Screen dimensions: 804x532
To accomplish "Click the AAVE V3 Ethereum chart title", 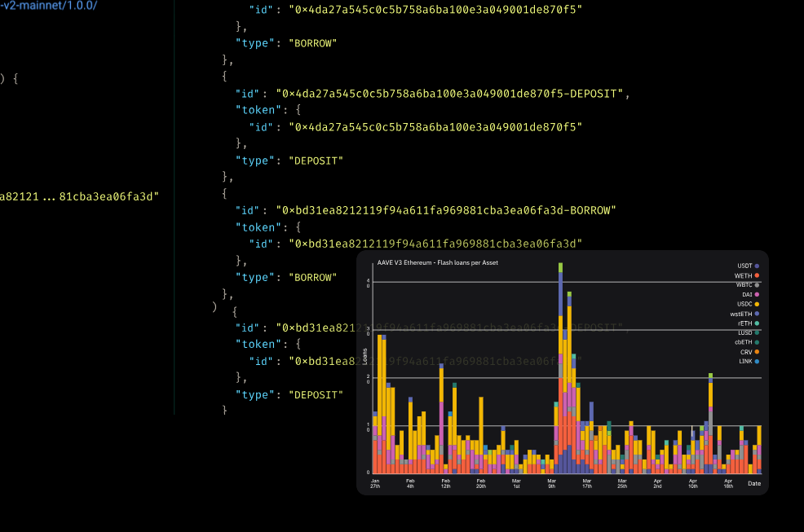I will coord(437,262).
